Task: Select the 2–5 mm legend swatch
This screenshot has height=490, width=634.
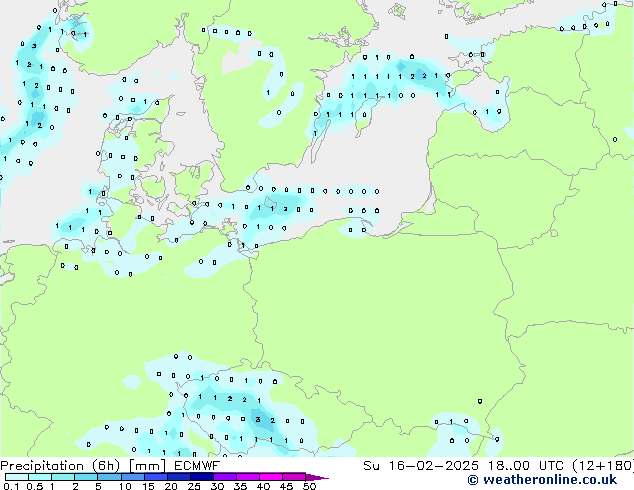Action: (x=86, y=477)
